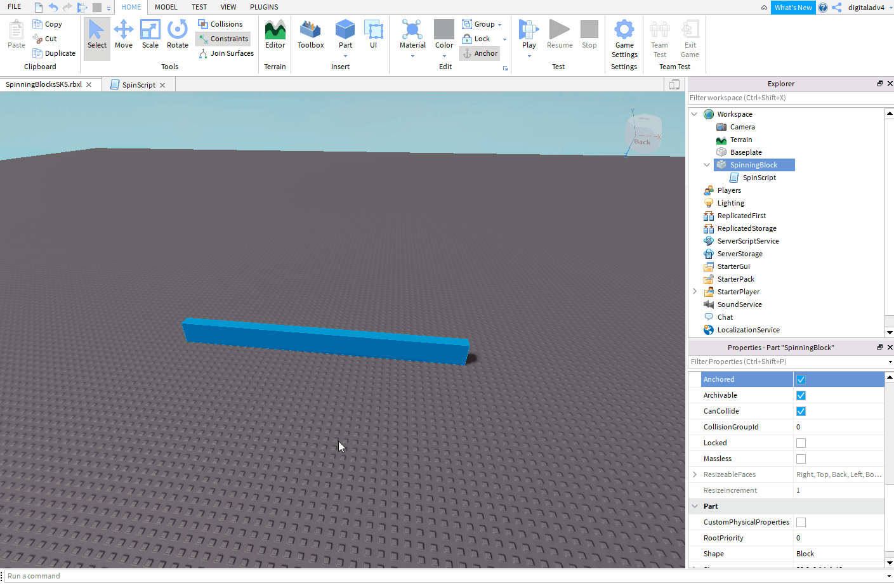Expand the ResizeableFaces property

point(695,474)
